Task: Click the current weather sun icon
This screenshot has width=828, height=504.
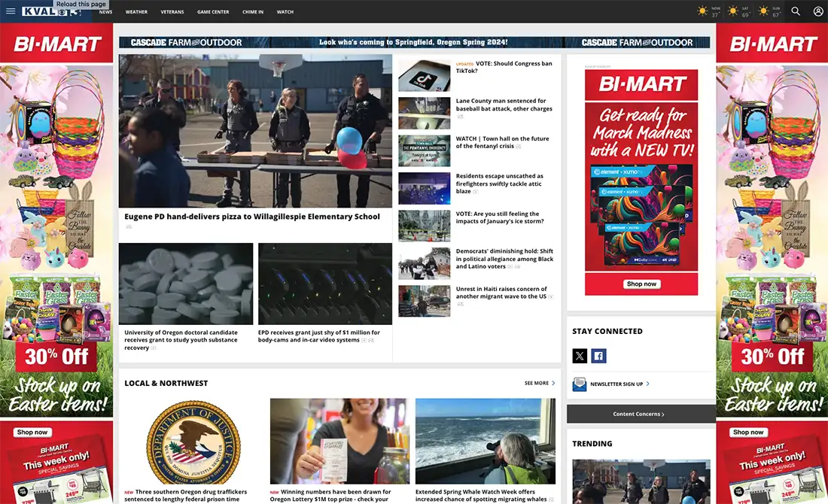Action: click(702, 11)
